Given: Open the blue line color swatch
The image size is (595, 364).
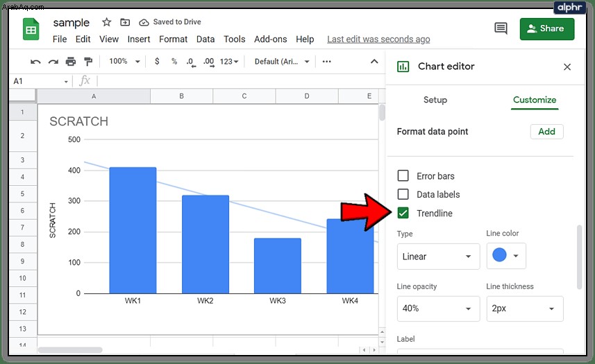Looking at the screenshot, I should 506,256.
